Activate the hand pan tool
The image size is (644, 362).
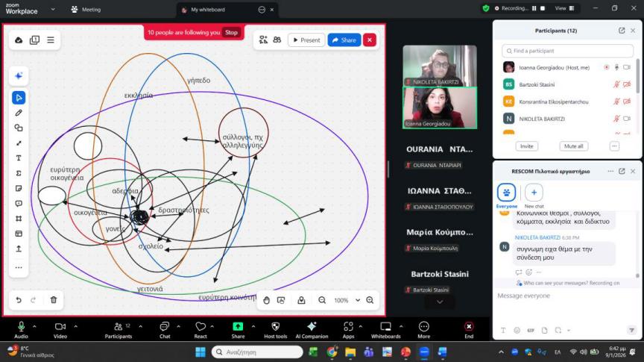pyautogui.click(x=266, y=300)
